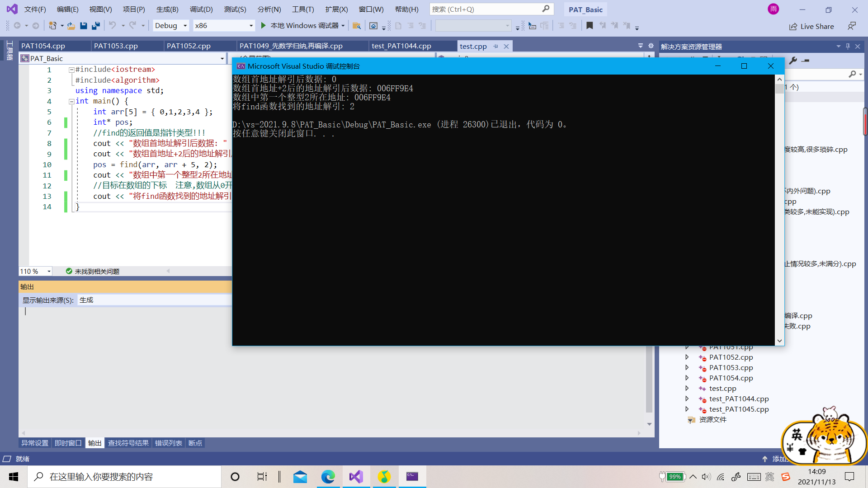Click the Save All icon
Viewport: 868px width, 488px height.
[95, 26]
